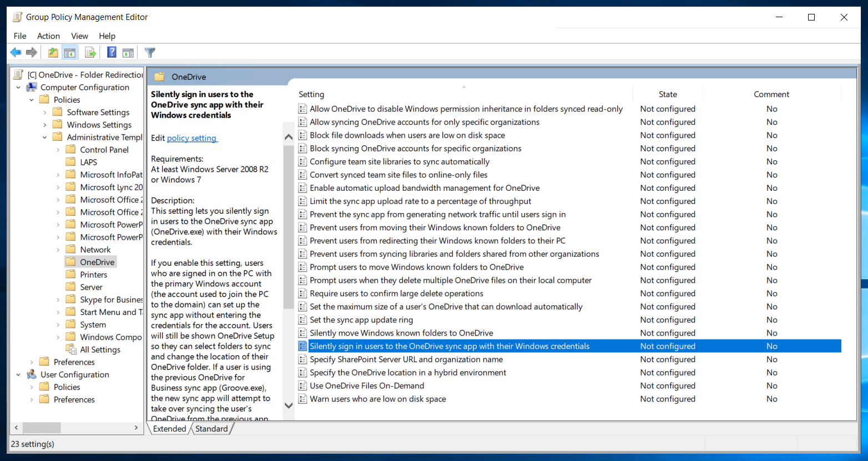Collapse the Administrative Templates node
Screen dimensions: 868x461
click(45, 138)
